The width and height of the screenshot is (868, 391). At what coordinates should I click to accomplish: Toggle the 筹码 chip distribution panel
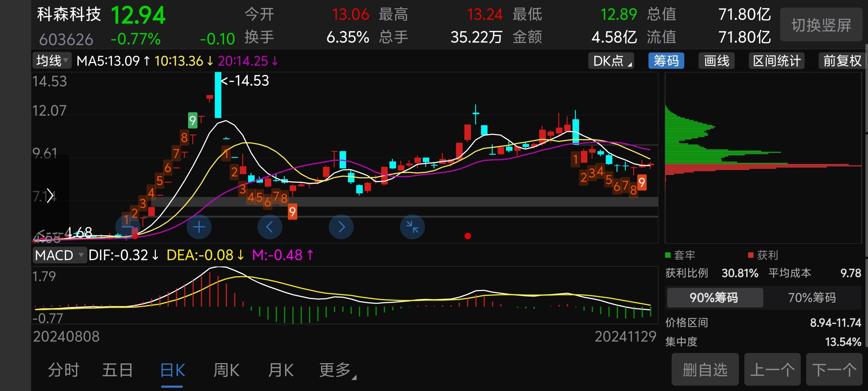pyautogui.click(x=666, y=61)
